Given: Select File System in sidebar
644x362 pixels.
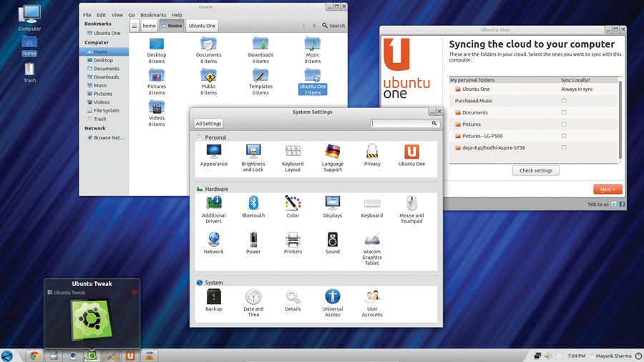Looking at the screenshot, I should 102,110.
